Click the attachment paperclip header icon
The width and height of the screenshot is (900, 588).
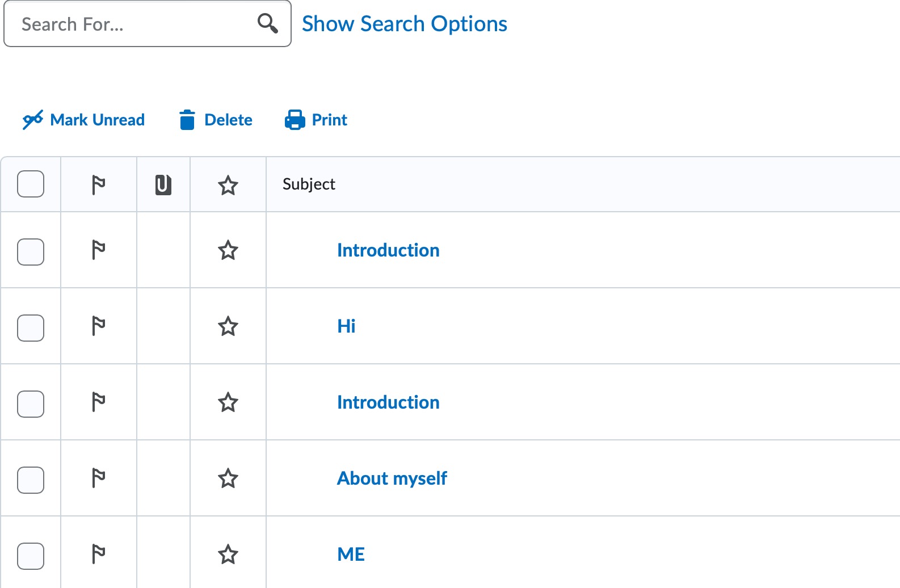tap(163, 184)
